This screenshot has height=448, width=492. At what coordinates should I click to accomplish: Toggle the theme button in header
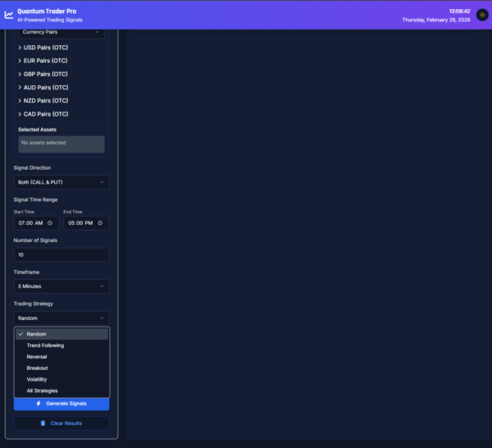click(x=481, y=15)
